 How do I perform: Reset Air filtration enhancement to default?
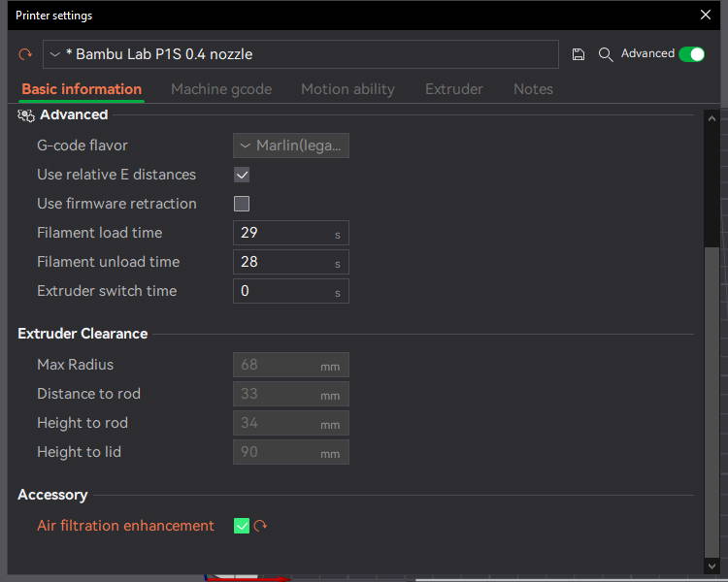pos(260,526)
